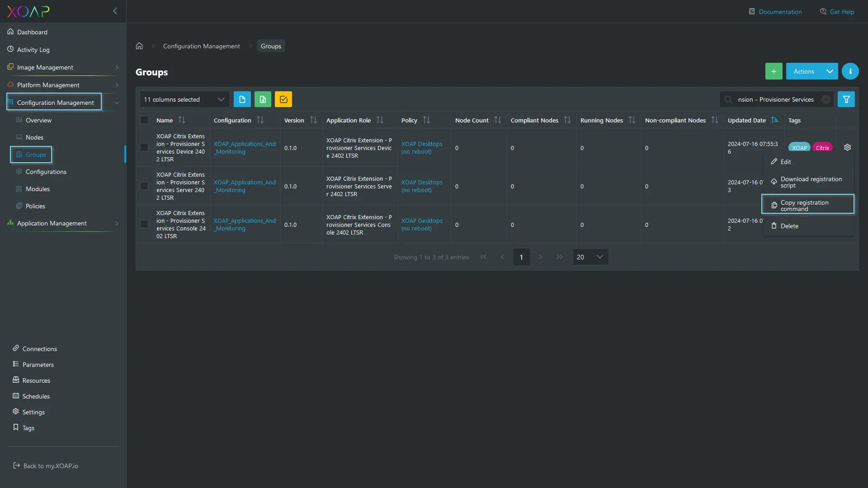This screenshot has height=488, width=868.
Task: Expand the Image Management menu
Action: pos(63,67)
